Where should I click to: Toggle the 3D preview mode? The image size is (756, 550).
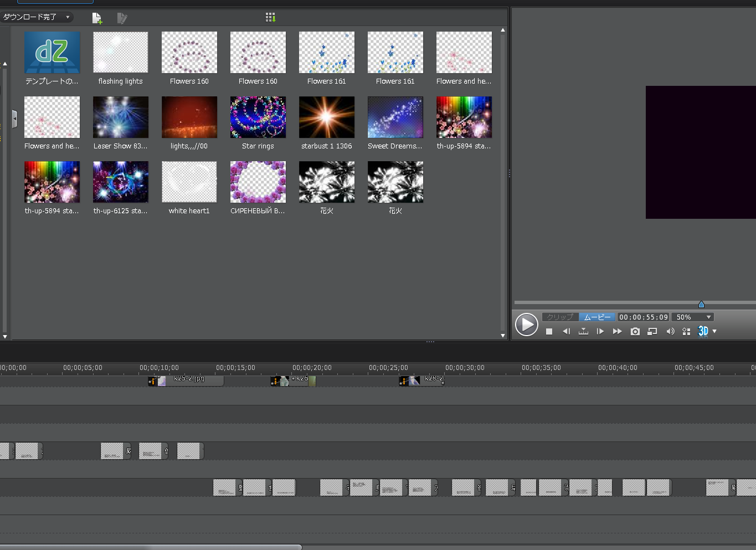[x=703, y=331]
